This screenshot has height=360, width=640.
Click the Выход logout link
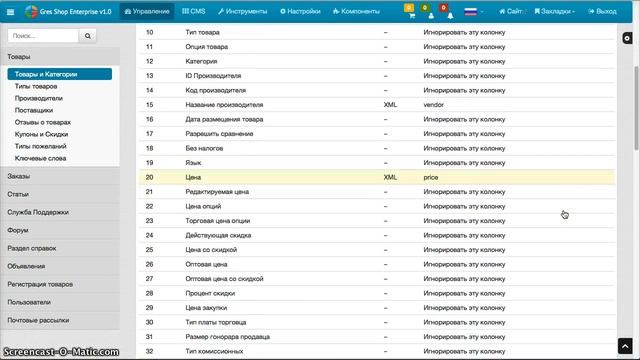click(602, 11)
